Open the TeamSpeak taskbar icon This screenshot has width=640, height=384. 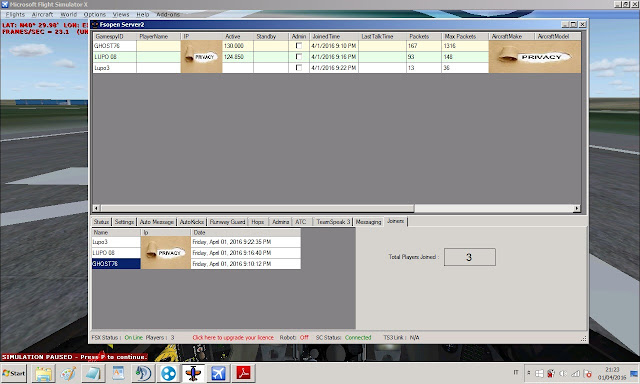(x=143, y=373)
